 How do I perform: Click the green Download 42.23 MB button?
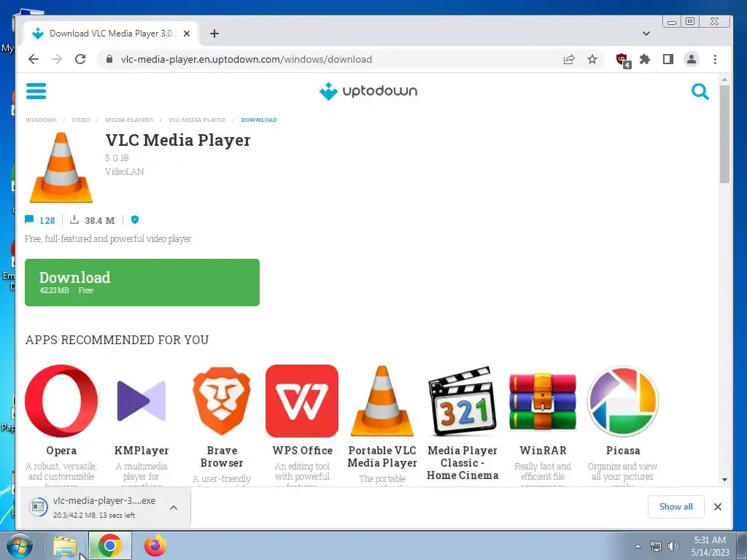point(142,282)
